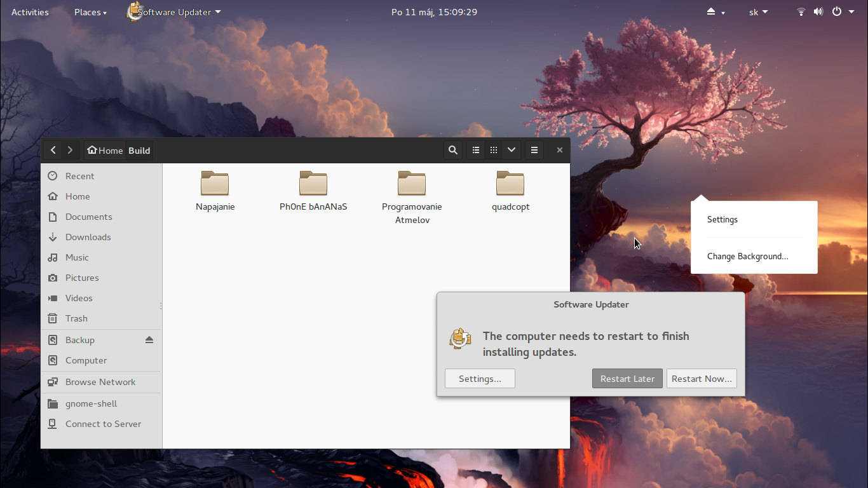
Task: Go back with the left arrow button
Action: (53, 151)
